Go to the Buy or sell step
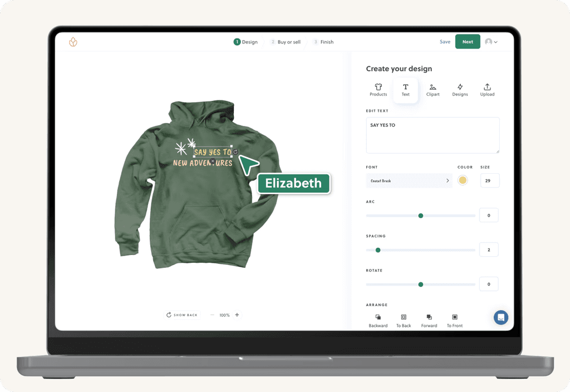This screenshot has width=570, height=392. tap(286, 42)
